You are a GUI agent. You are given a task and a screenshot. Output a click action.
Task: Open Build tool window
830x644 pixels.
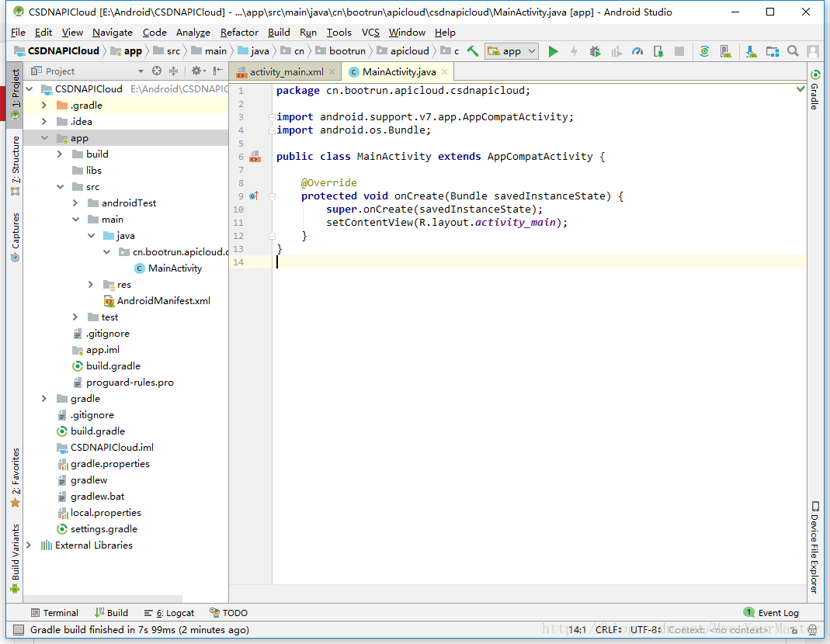point(111,613)
